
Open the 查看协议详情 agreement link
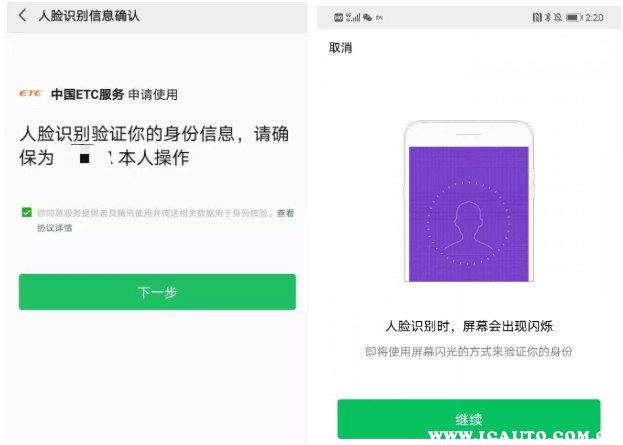[285, 213]
